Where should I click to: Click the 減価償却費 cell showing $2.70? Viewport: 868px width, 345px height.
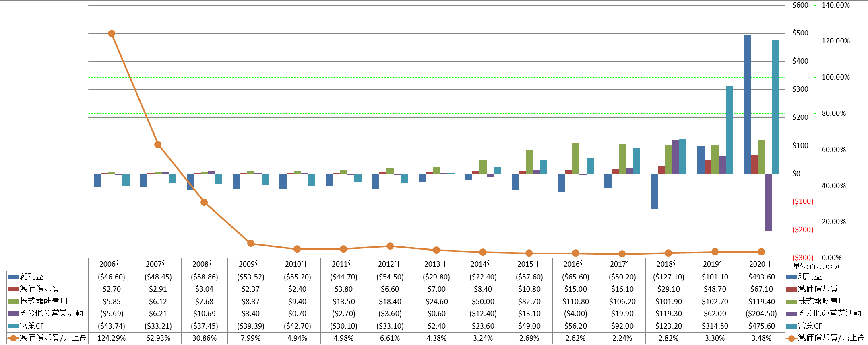(112, 289)
